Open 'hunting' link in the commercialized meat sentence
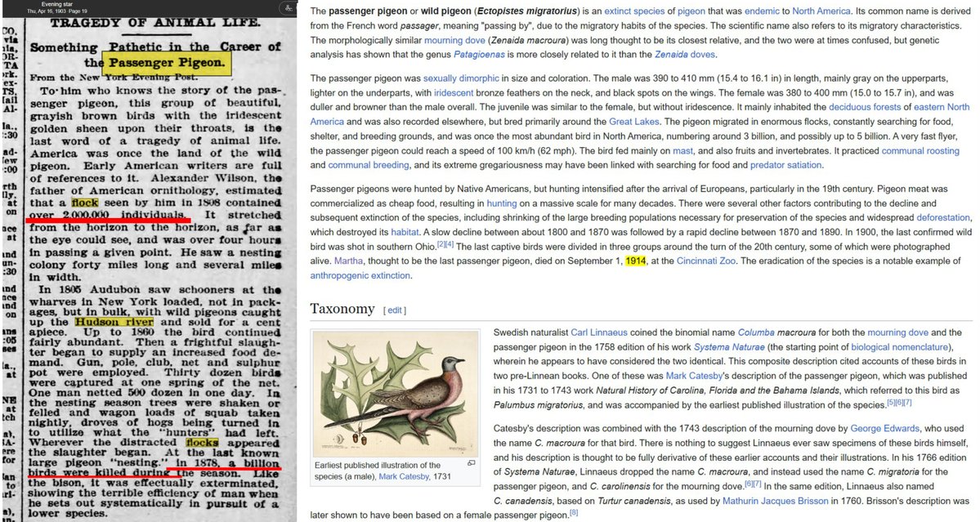Image resolution: width=980 pixels, height=522 pixels. [x=501, y=203]
